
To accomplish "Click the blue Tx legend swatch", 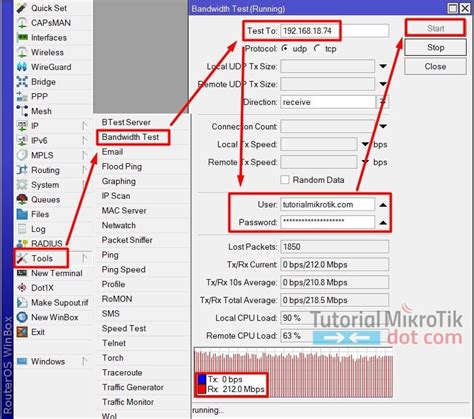I will coord(202,380).
